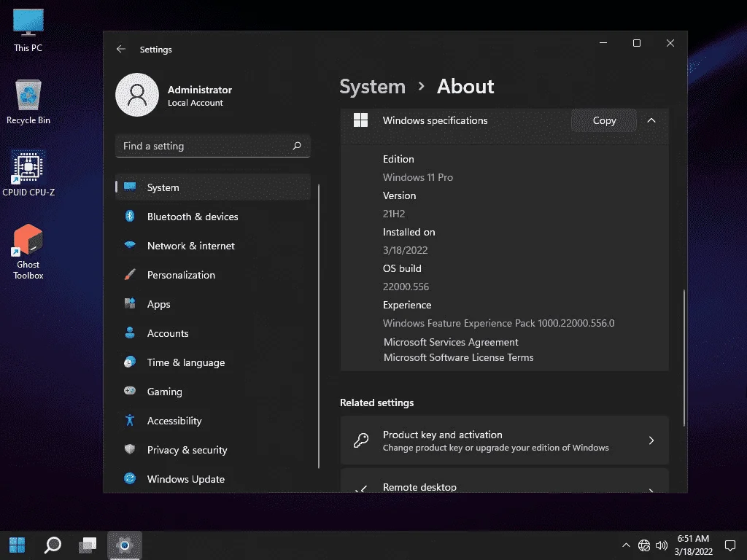747x560 pixels.
Task: Click the Time & language clock icon
Action: (130, 362)
